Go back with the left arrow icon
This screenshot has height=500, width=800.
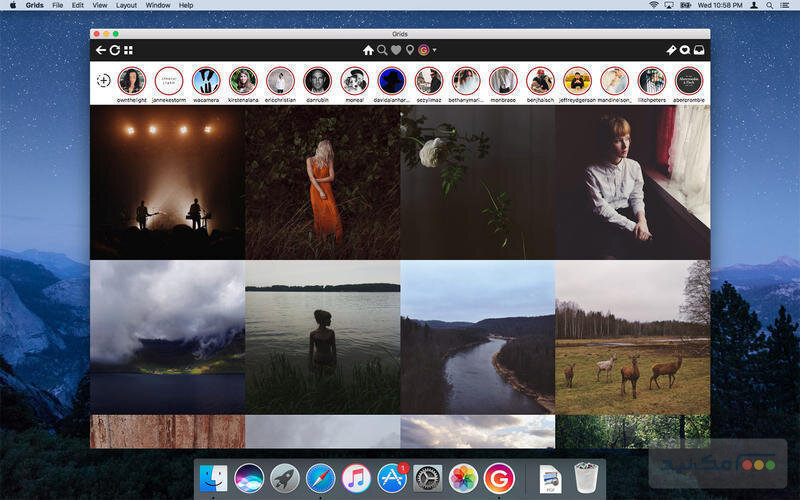(x=101, y=50)
